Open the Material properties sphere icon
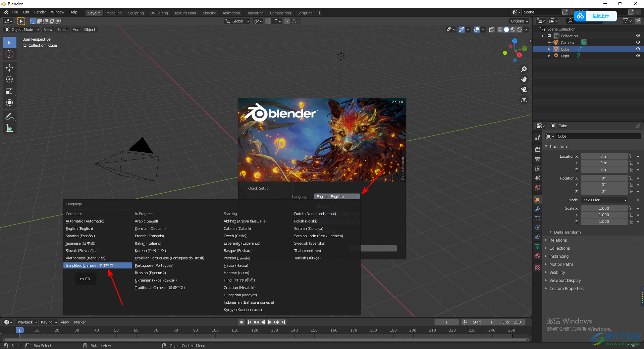 538,256
